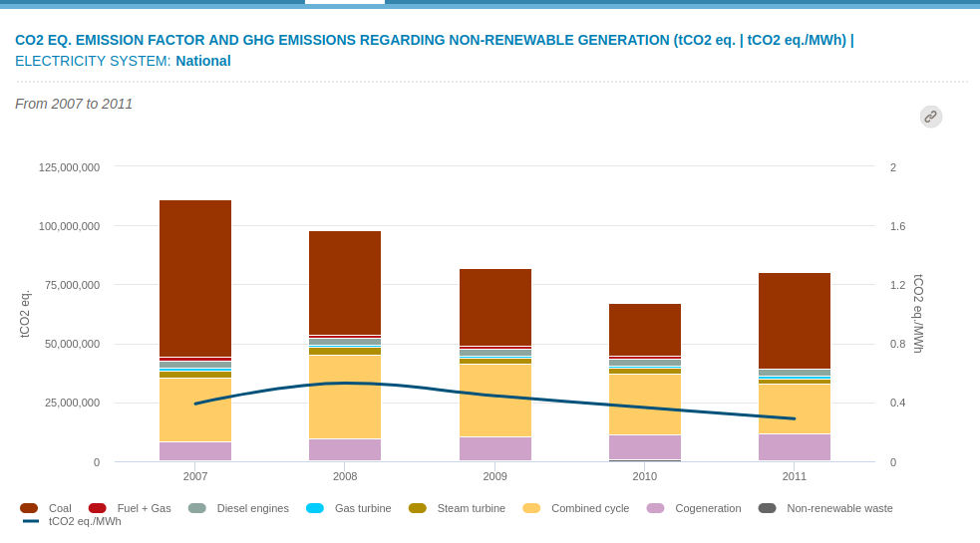This screenshot has width=980, height=543.
Task: Click the Gas turbine legend swatch
Action: pyautogui.click(x=315, y=508)
